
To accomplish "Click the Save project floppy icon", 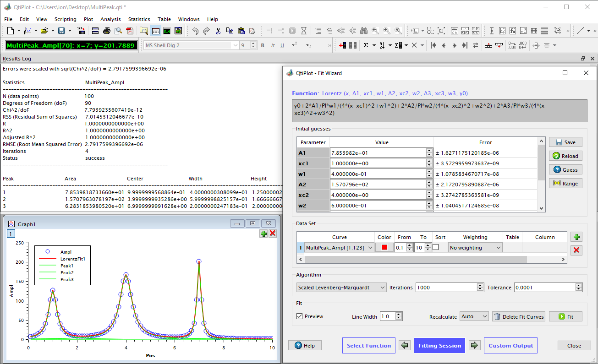I will 61,31.
